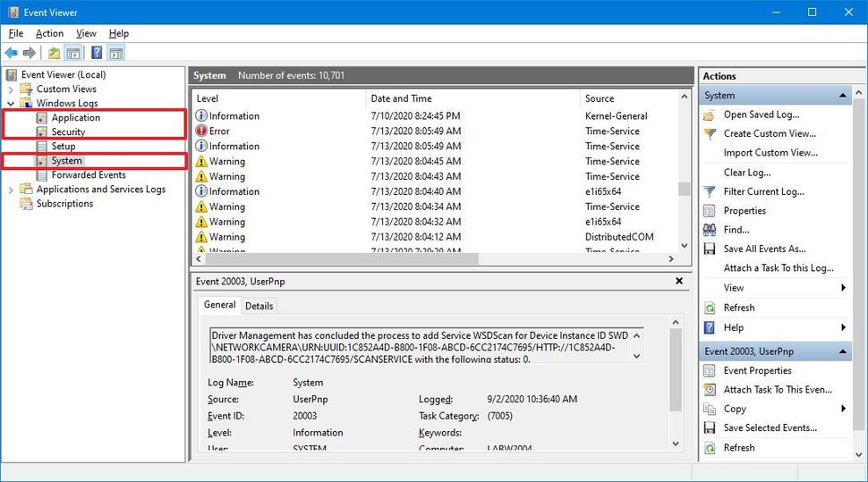This screenshot has height=482, width=868.
Task: Click Refresh under Event 20003 actions
Action: [x=739, y=448]
